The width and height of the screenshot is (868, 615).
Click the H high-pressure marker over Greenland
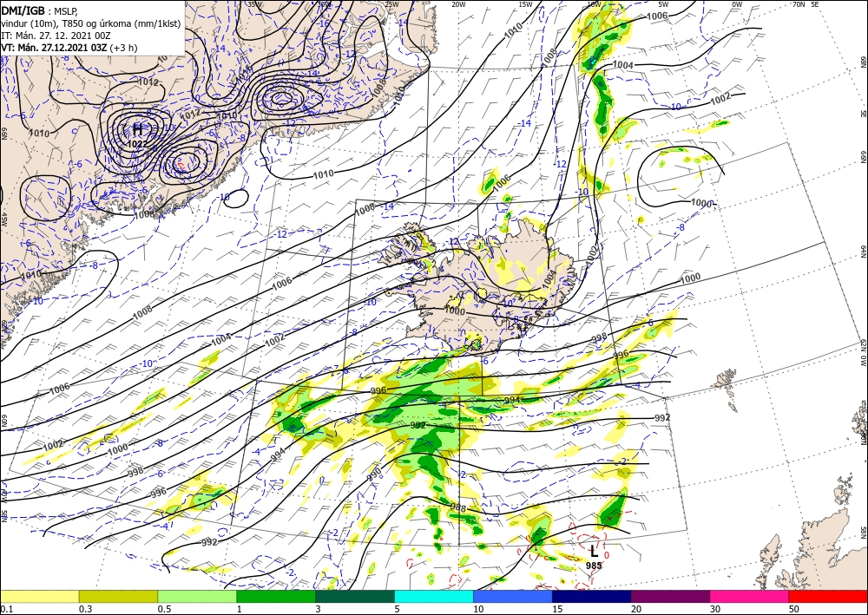[137, 130]
